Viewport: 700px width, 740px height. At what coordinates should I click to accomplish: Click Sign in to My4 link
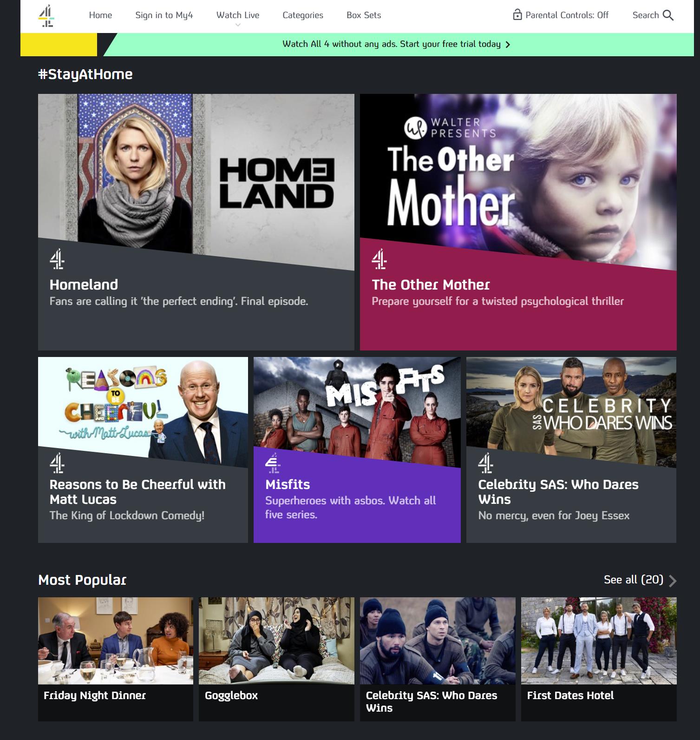164,15
